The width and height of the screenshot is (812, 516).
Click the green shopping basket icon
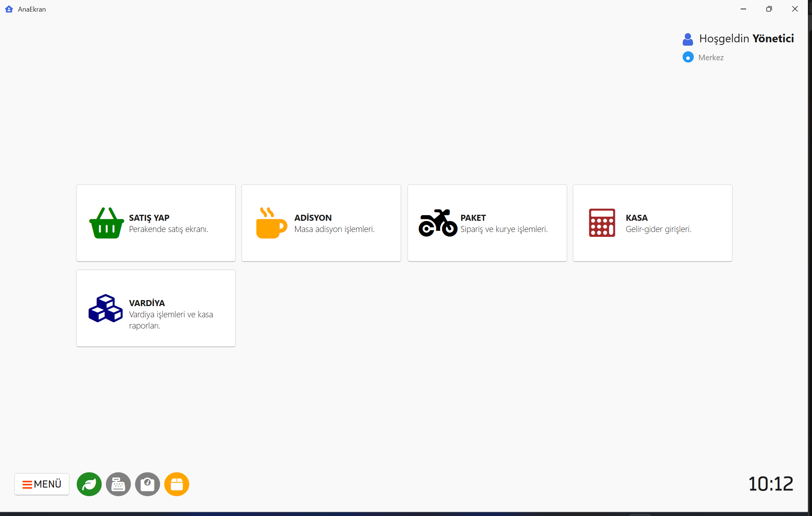pos(107,223)
